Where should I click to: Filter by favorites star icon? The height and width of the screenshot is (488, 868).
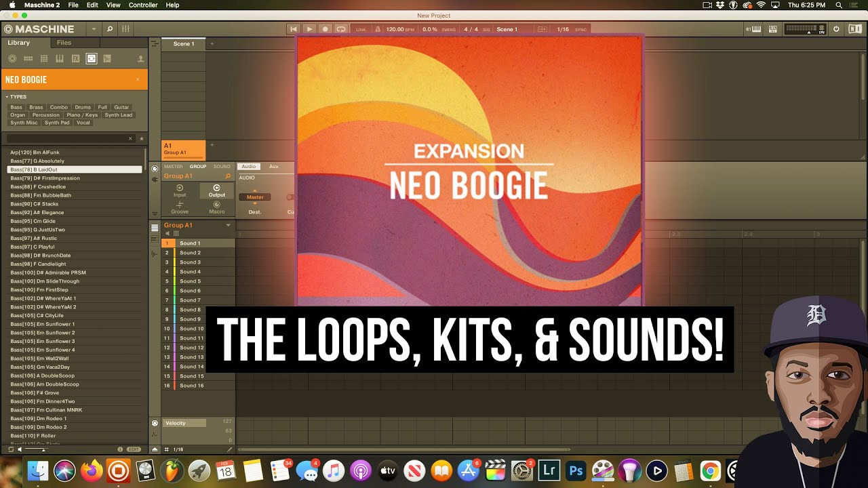[141, 138]
